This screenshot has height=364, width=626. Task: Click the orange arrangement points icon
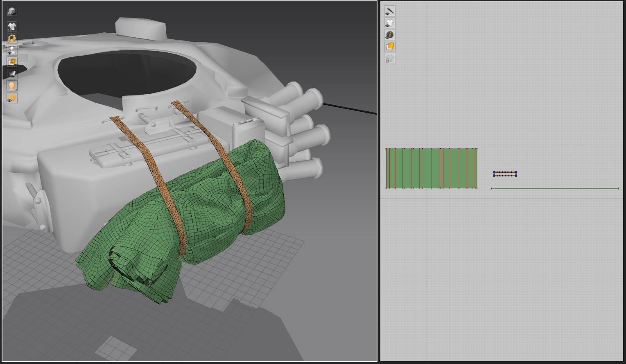[x=12, y=38]
